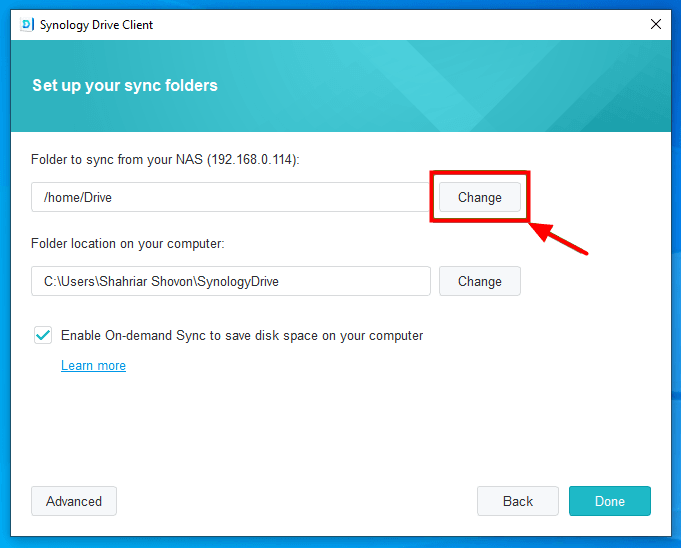Click the red arrow annotation

click(560, 240)
